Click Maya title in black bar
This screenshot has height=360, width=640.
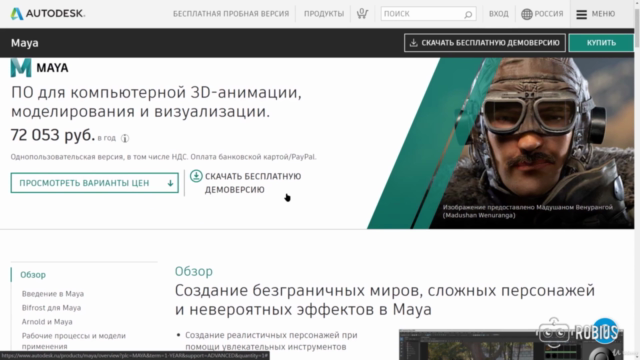(25, 43)
